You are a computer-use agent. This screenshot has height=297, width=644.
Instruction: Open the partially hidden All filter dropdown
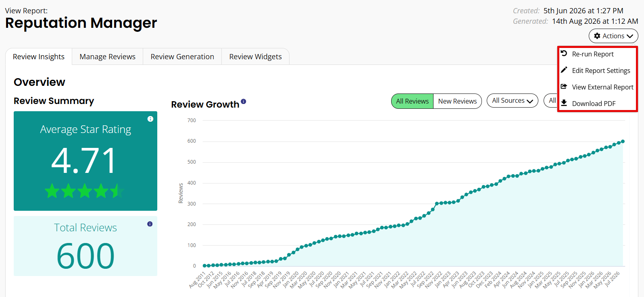click(x=550, y=100)
